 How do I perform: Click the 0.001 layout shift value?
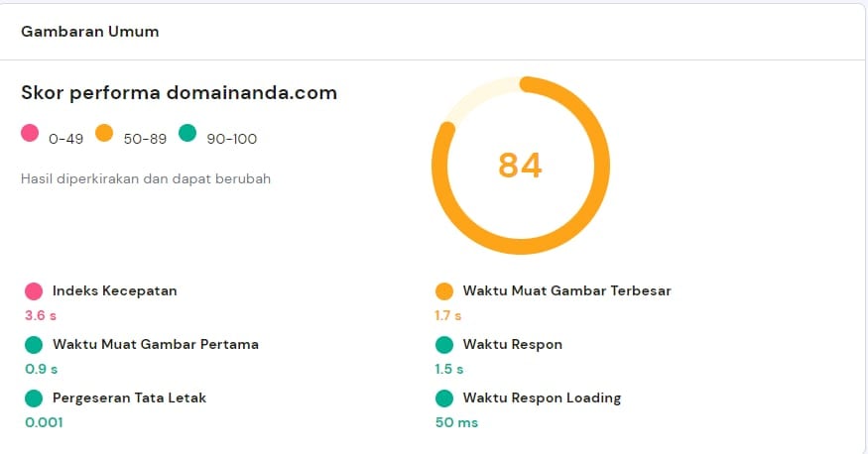[x=44, y=423]
